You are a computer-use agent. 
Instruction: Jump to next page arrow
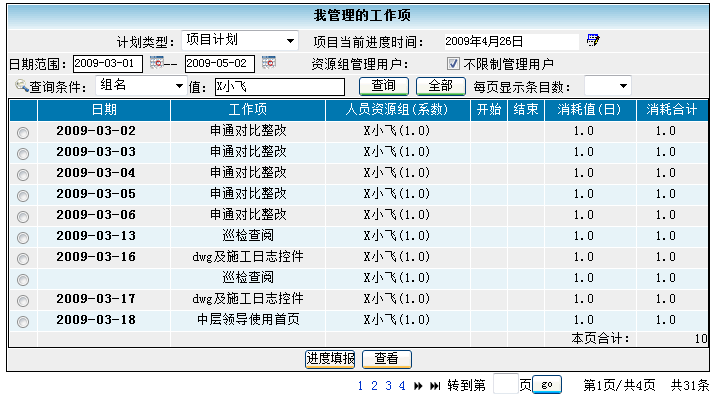tap(418, 386)
